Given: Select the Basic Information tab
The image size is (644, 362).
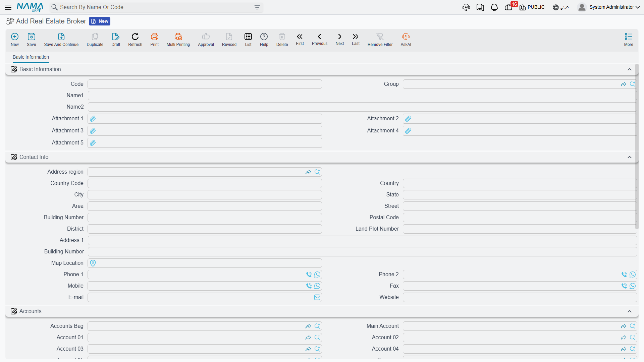Looking at the screenshot, I should 31,57.
